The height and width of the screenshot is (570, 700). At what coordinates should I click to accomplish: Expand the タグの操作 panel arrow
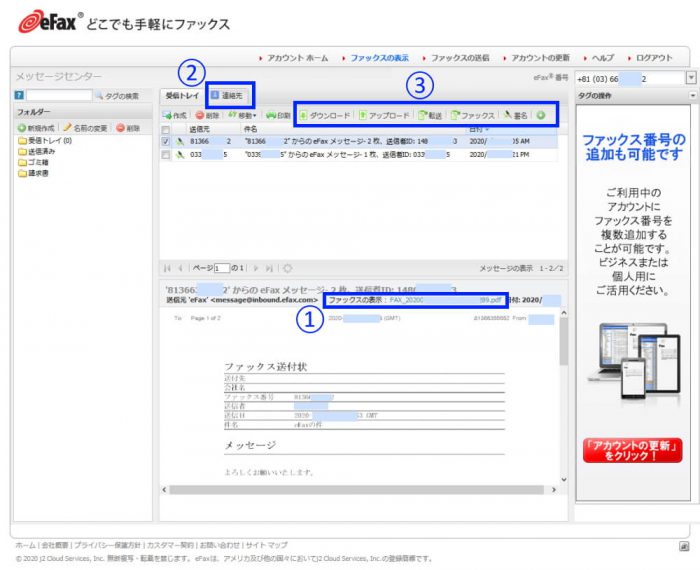point(692,96)
